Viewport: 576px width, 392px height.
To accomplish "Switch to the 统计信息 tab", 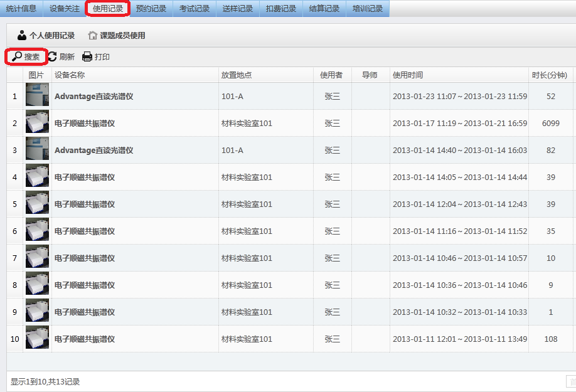I will pyautogui.click(x=21, y=9).
